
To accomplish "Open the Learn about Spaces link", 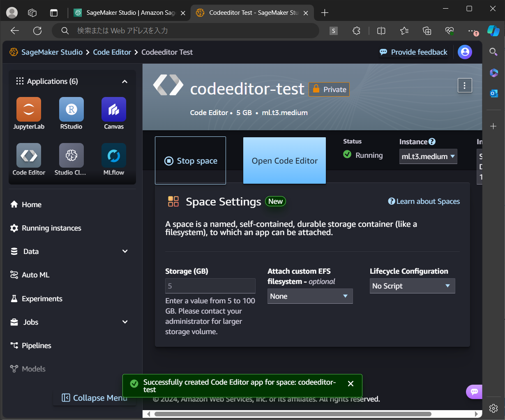I will tap(424, 201).
